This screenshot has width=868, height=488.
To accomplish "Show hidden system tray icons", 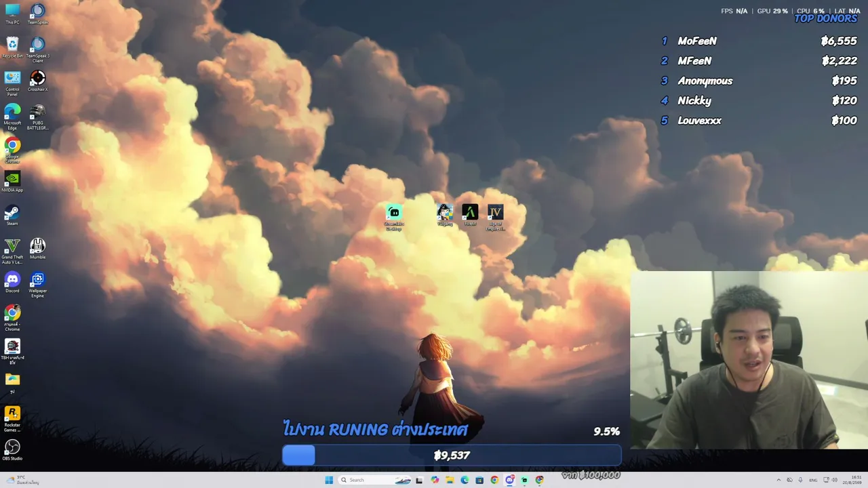I will coord(778,480).
